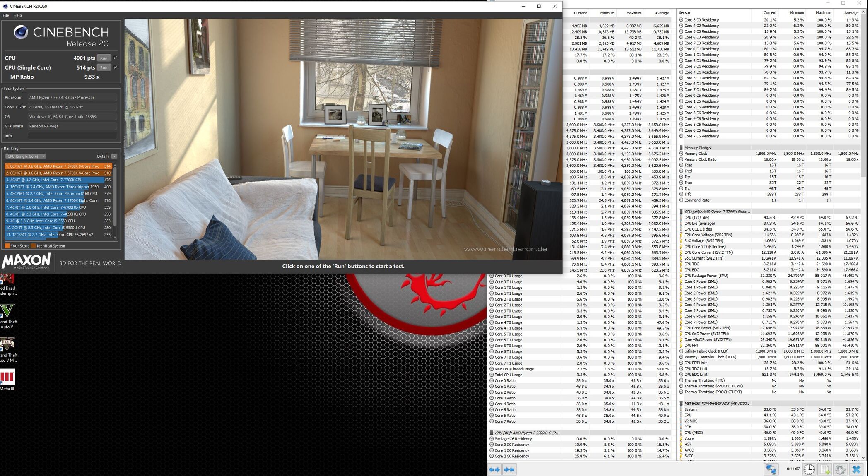
Task: Click icon beside Vcore sensor row
Action: [x=681, y=438]
